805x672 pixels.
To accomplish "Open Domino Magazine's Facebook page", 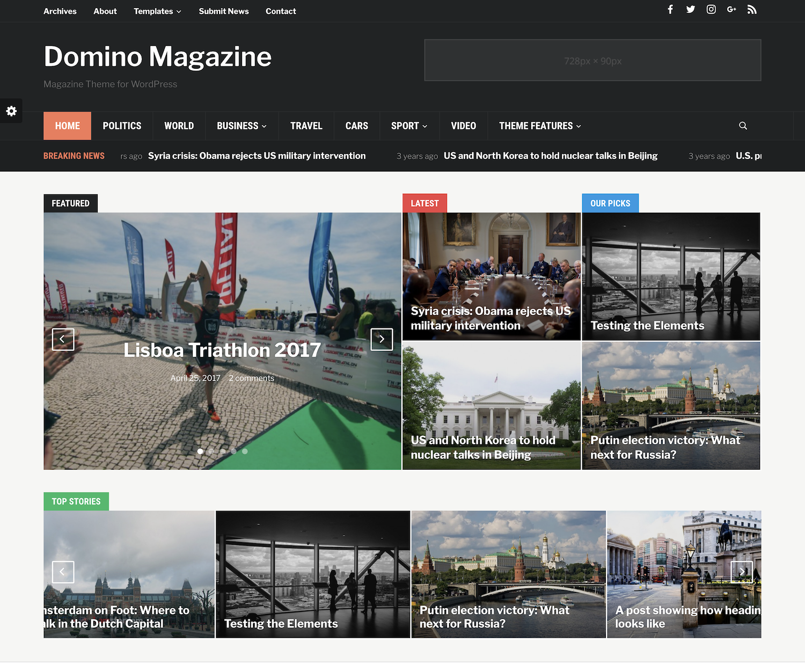I will tap(670, 9).
